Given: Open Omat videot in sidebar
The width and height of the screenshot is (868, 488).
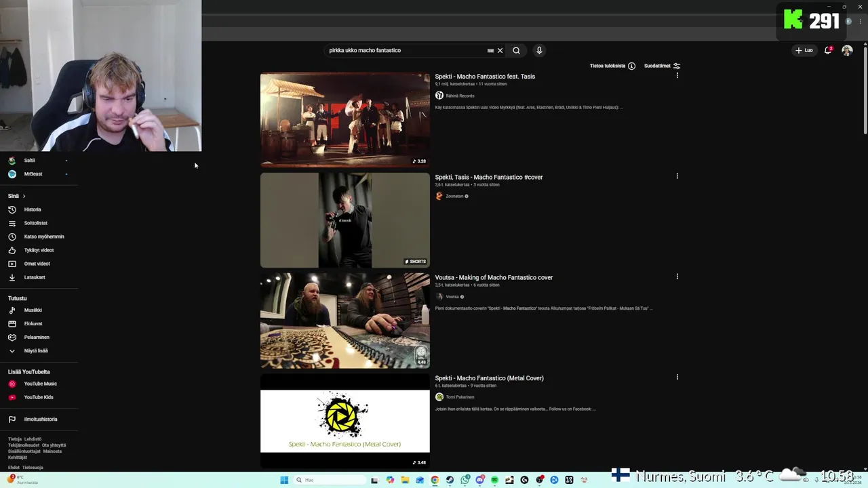Looking at the screenshot, I should (37, 264).
